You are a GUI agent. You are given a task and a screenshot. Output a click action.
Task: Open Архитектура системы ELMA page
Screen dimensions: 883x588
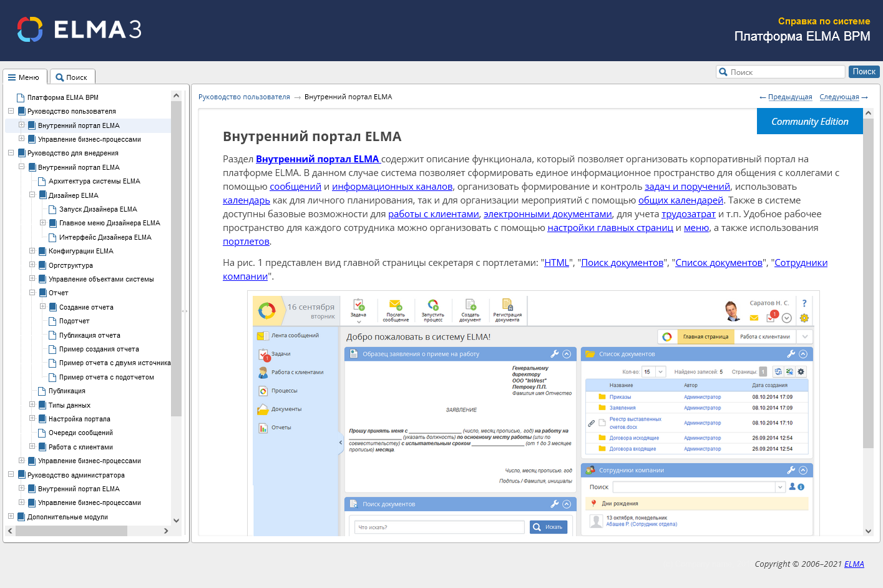(x=94, y=181)
